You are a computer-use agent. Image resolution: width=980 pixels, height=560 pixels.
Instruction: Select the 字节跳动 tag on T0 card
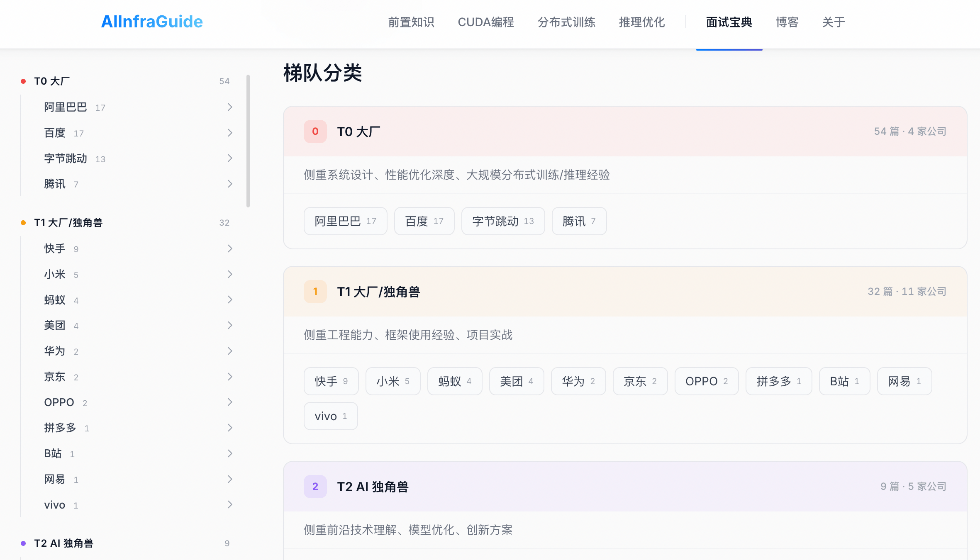[503, 221]
